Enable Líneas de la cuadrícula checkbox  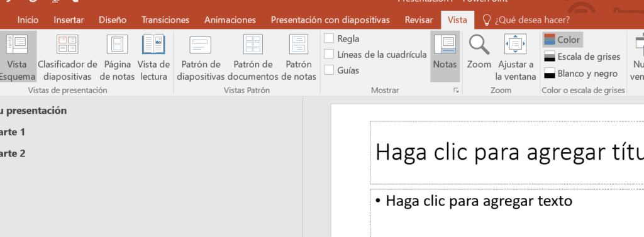click(x=328, y=54)
